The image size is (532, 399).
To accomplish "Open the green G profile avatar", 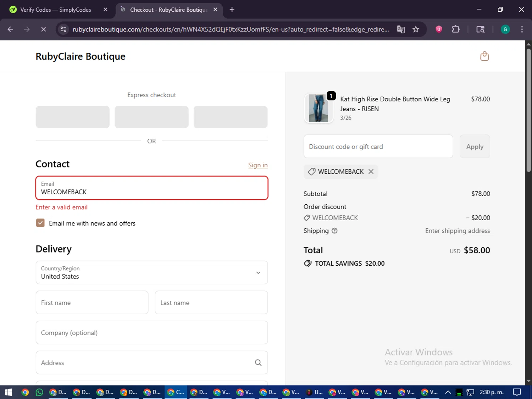I will point(505,29).
